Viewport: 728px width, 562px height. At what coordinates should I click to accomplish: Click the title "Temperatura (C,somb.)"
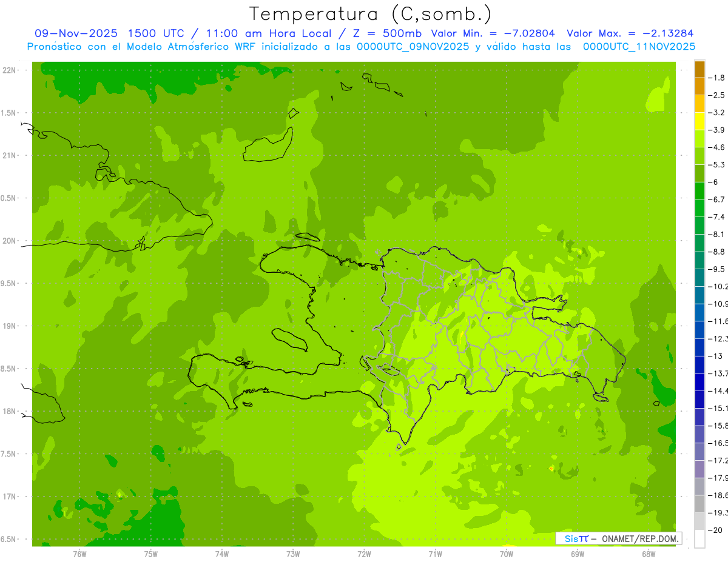[371, 14]
